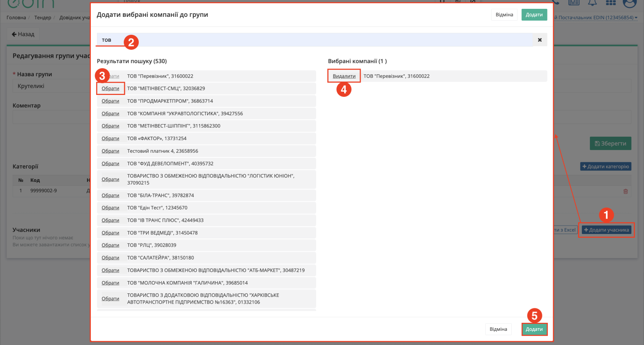Screen dimensions: 644x345
Task: Remove ТОВ "Перевізник" via Видалити link
Action: pos(344,76)
